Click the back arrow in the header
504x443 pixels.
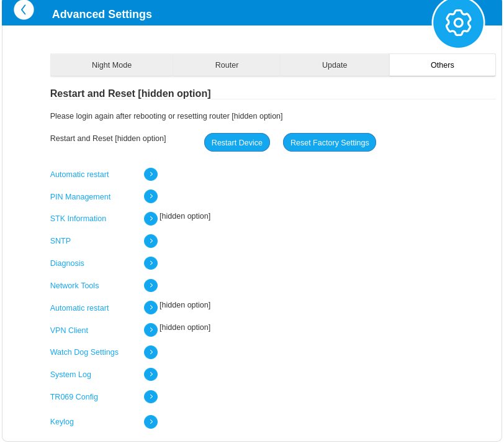pos(24,10)
